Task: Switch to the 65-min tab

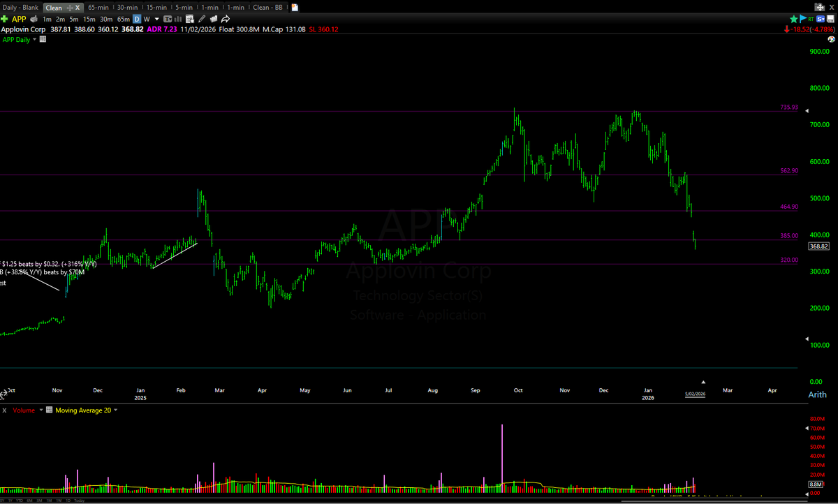Action: [98, 7]
